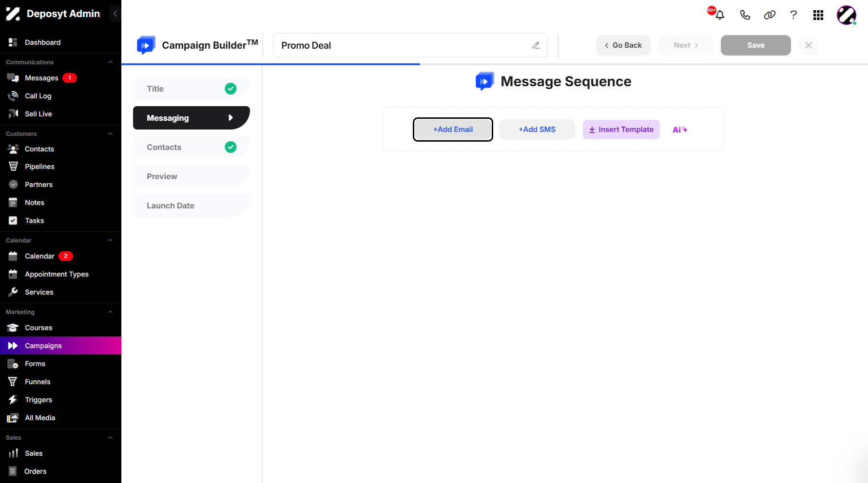Click the link chain icon in header
This screenshot has height=483, width=868.
[770, 15]
